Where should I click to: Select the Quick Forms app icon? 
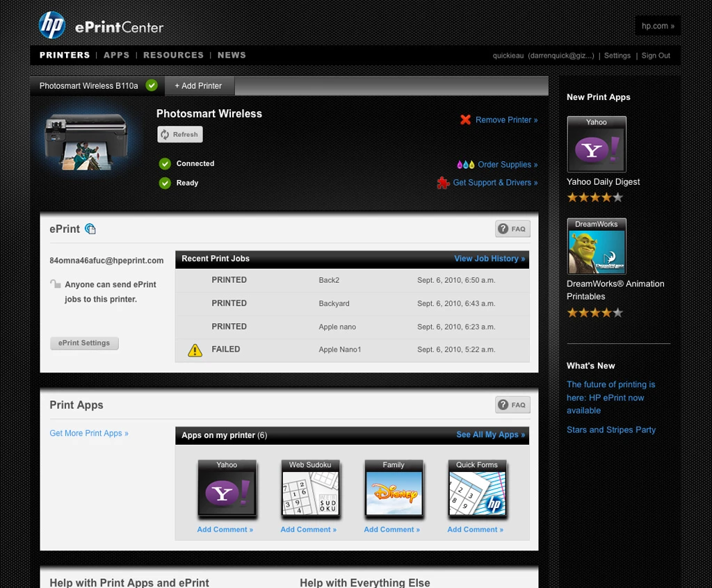pyautogui.click(x=477, y=489)
